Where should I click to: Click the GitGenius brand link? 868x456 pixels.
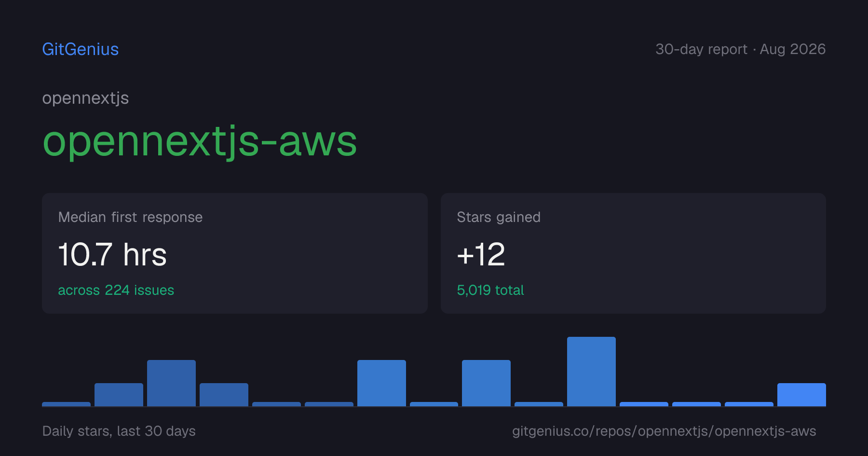[81, 49]
